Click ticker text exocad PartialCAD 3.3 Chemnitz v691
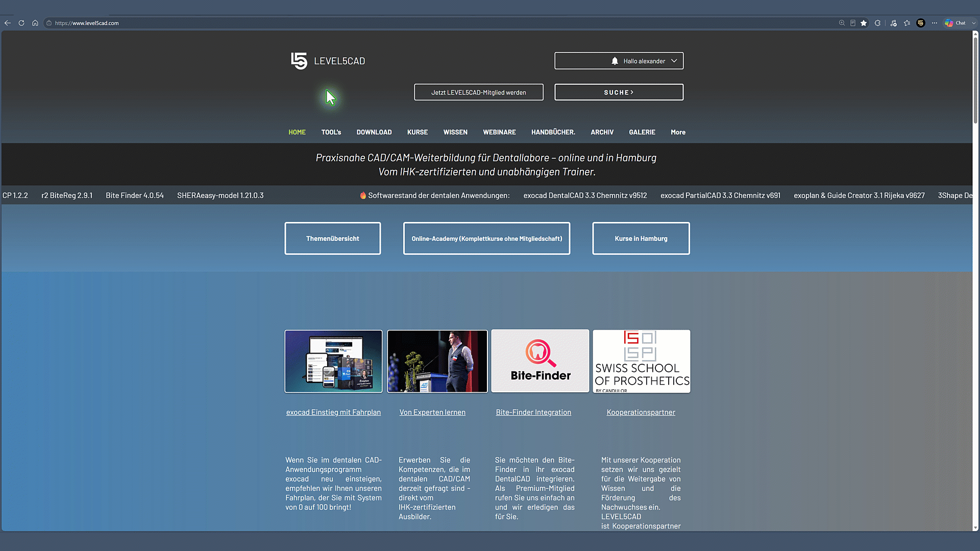Screen dimensions: 980x551 (720, 195)
